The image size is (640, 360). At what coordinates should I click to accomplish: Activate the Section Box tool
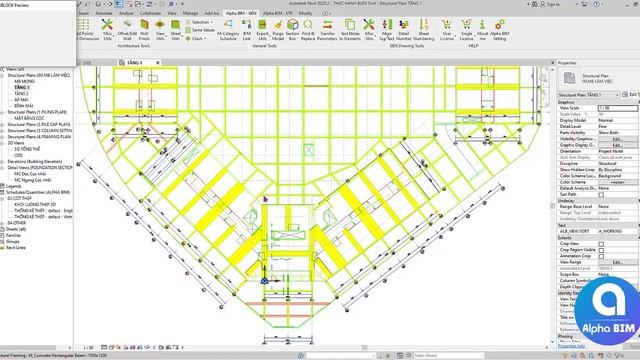[292, 29]
